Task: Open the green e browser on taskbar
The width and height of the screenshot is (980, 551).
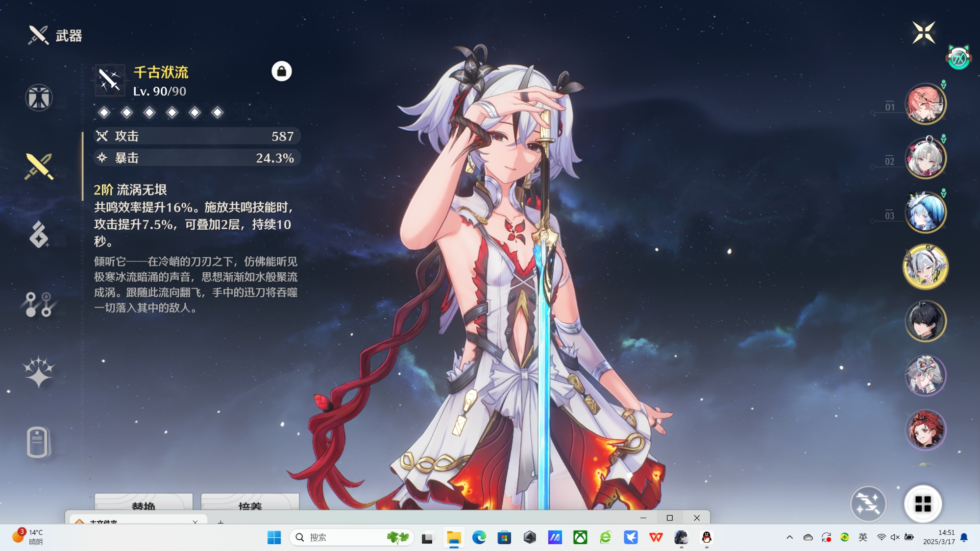Action: pos(606,537)
